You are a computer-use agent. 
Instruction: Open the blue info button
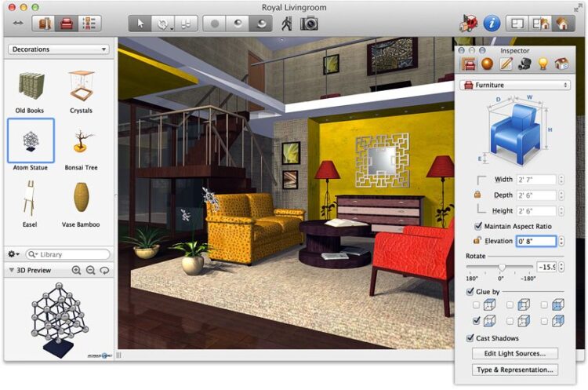point(492,24)
